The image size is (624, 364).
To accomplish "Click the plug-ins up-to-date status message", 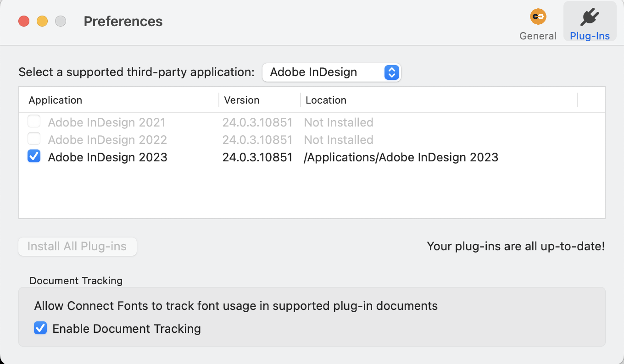I will (x=516, y=246).
